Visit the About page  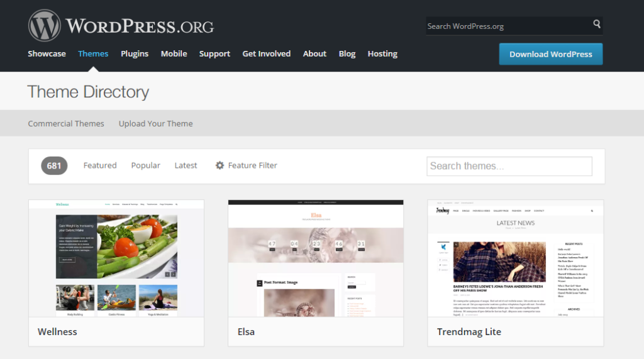(x=314, y=54)
